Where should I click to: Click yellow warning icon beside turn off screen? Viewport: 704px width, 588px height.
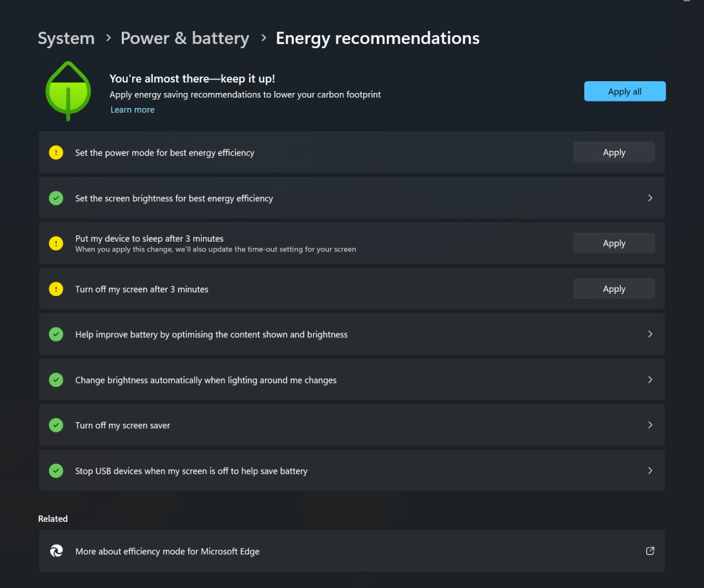click(x=56, y=289)
